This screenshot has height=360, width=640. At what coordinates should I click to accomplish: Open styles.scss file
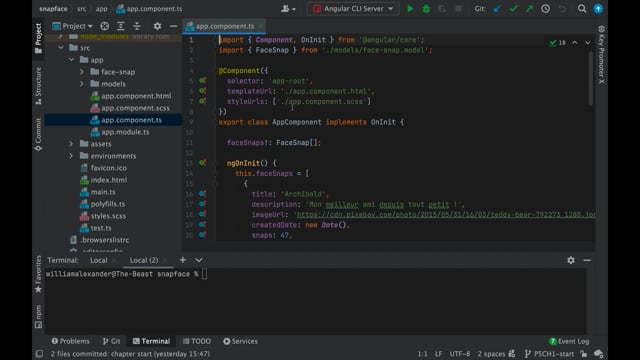click(108, 216)
